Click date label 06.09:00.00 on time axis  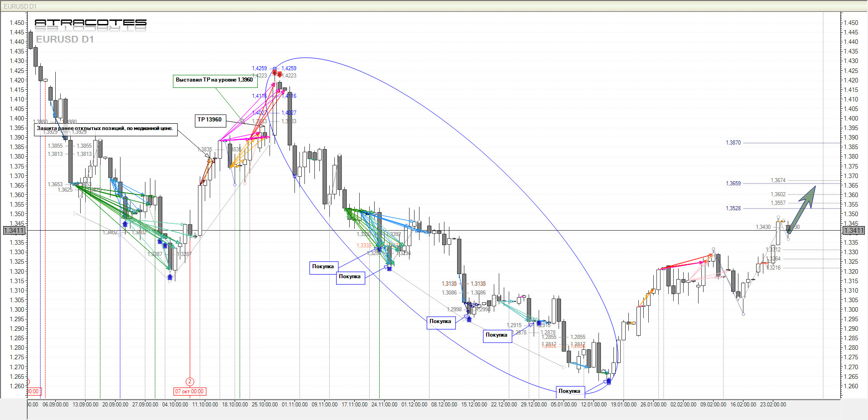click(x=55, y=405)
